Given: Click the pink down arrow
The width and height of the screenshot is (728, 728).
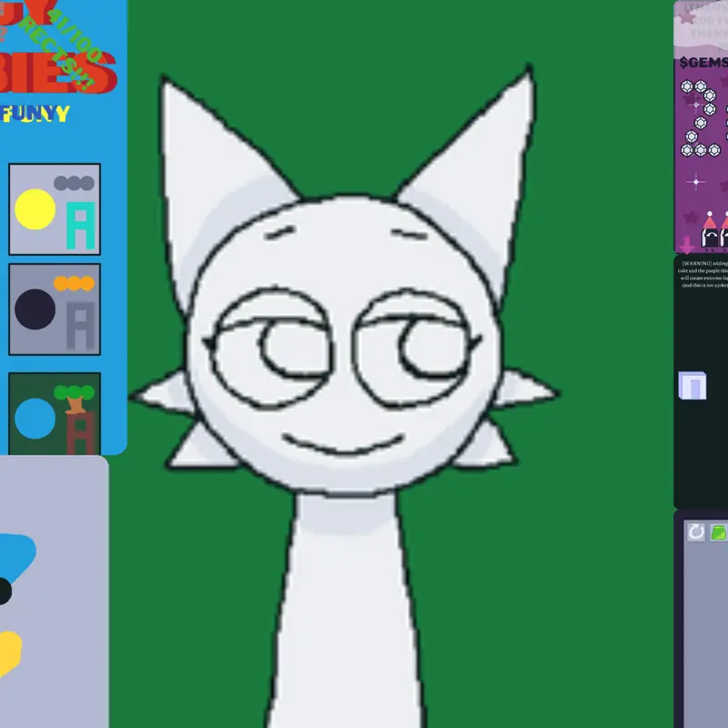Looking at the screenshot, I should pyautogui.click(x=686, y=244).
